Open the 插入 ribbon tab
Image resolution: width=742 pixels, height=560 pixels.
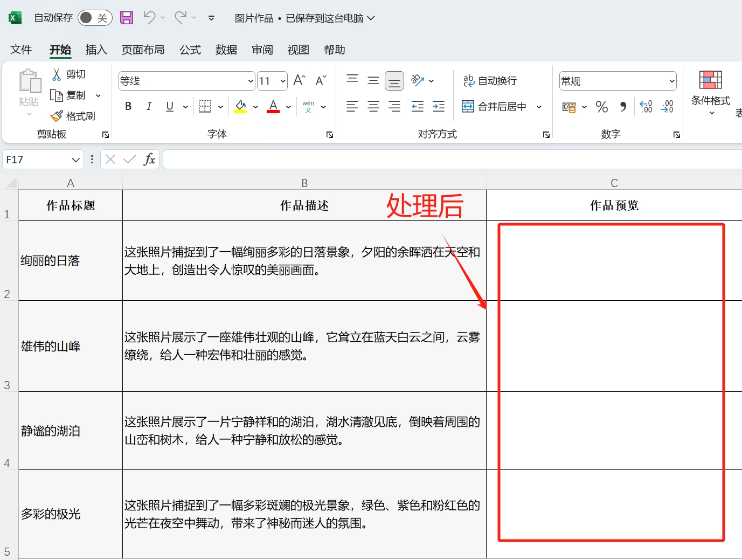coord(96,50)
